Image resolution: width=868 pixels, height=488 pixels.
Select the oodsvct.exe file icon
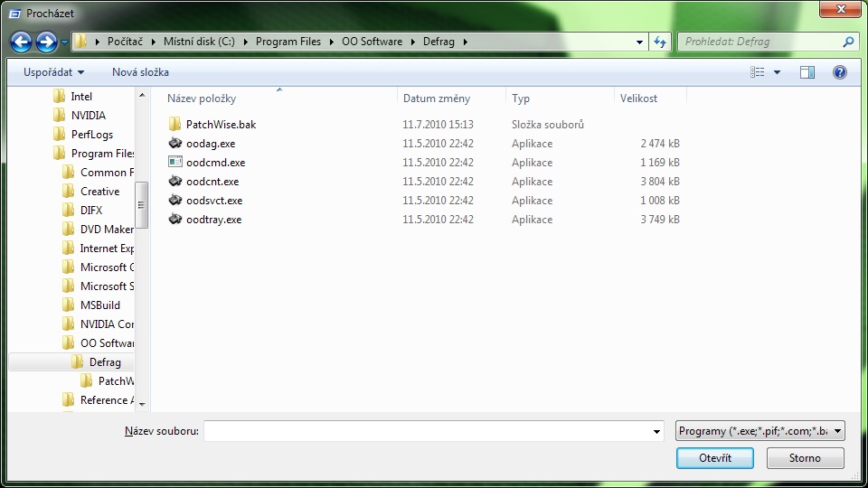click(x=175, y=200)
